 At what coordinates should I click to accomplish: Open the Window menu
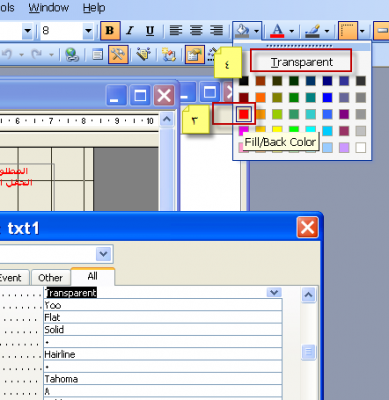pyautogui.click(x=49, y=7)
